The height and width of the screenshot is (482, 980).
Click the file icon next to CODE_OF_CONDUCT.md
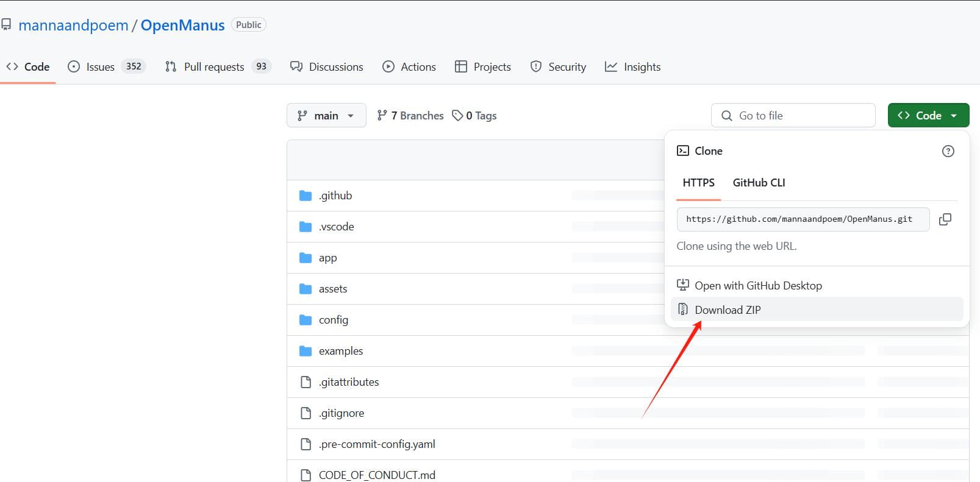tap(306, 475)
